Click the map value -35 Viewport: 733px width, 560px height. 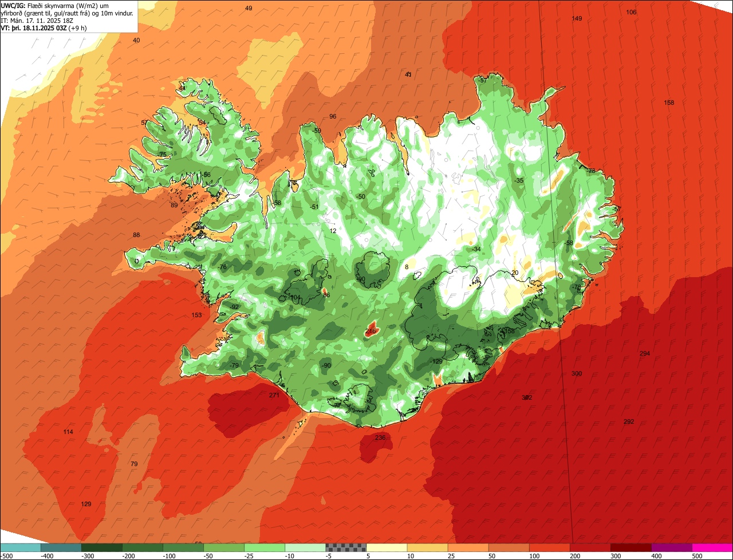[x=519, y=180]
